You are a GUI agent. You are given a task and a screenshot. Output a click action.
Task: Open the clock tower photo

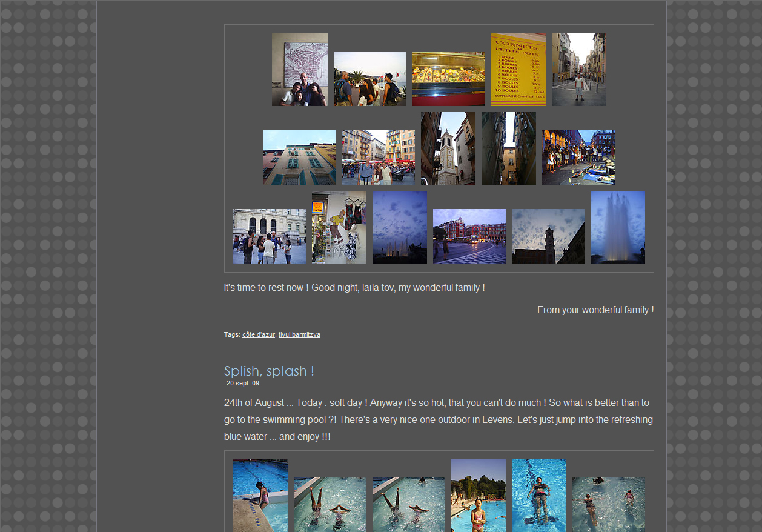point(448,148)
